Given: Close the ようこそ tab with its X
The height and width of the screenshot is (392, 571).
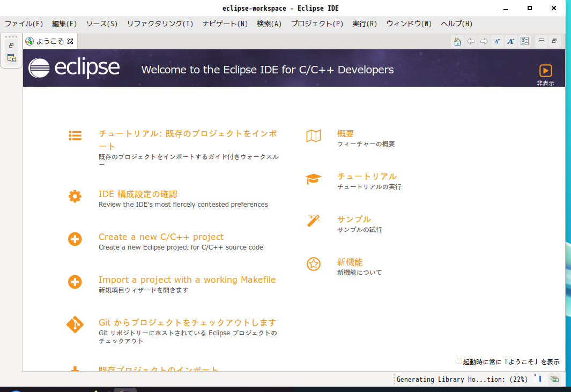Looking at the screenshot, I should pyautogui.click(x=70, y=41).
